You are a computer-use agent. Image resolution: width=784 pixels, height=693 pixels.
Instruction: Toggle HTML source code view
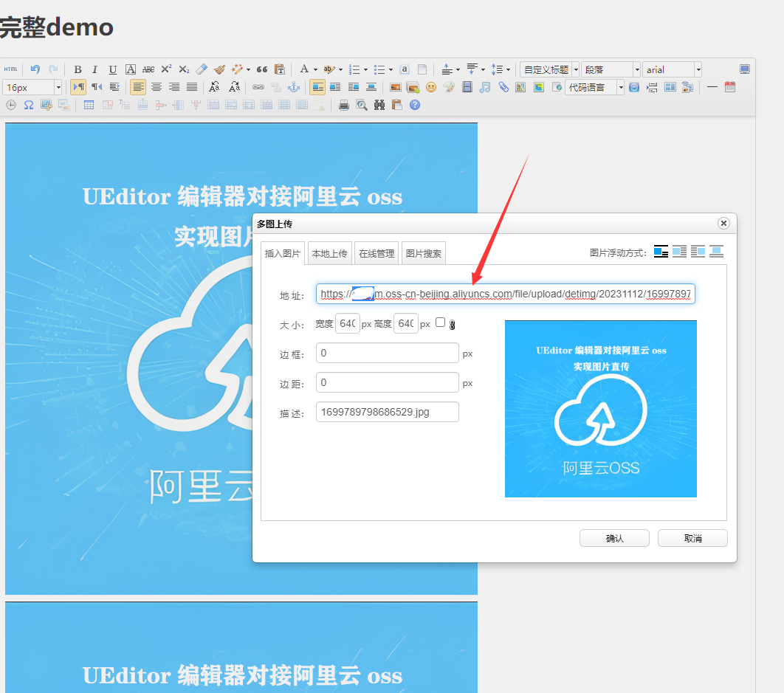pos(10,69)
